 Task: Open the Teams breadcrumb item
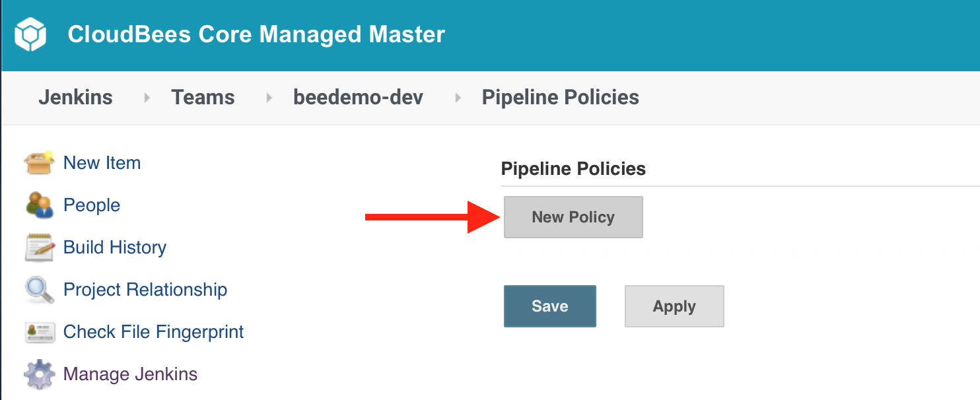tap(203, 97)
